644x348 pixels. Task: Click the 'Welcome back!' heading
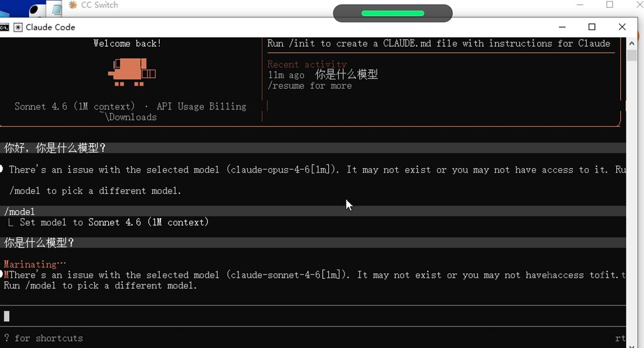pyautogui.click(x=127, y=43)
